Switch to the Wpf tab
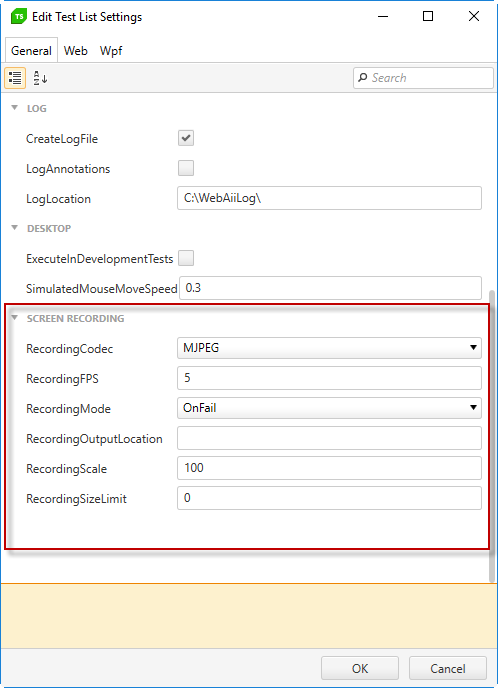The width and height of the screenshot is (498, 688). tap(111, 51)
